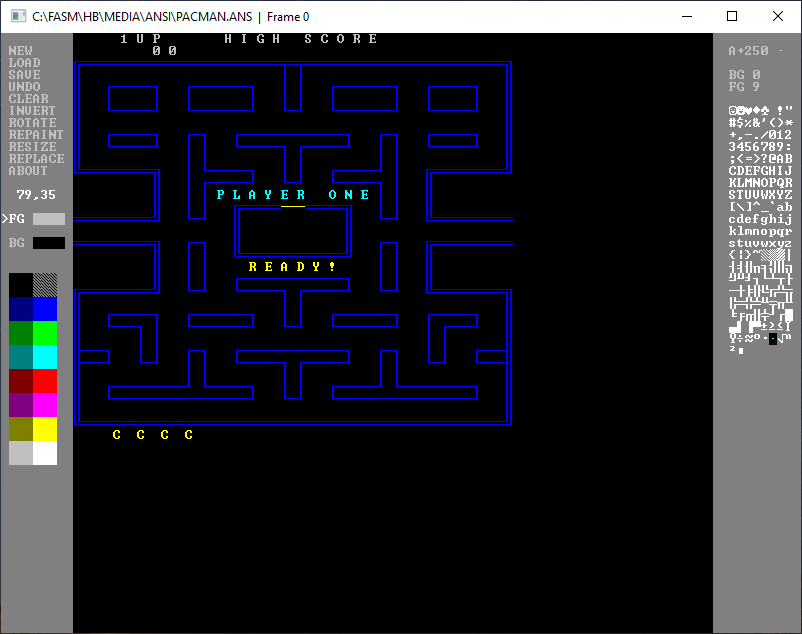Click the cyan PLAYER ONE text on canvas
Screen dimensions: 802x634
[293, 195]
